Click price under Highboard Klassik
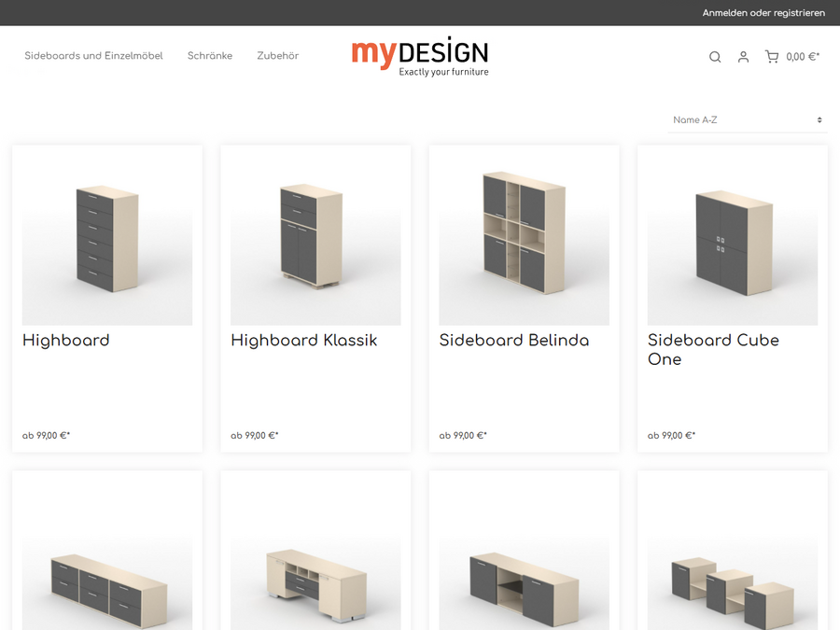Viewport: 840px width, 630px height. coord(255,436)
